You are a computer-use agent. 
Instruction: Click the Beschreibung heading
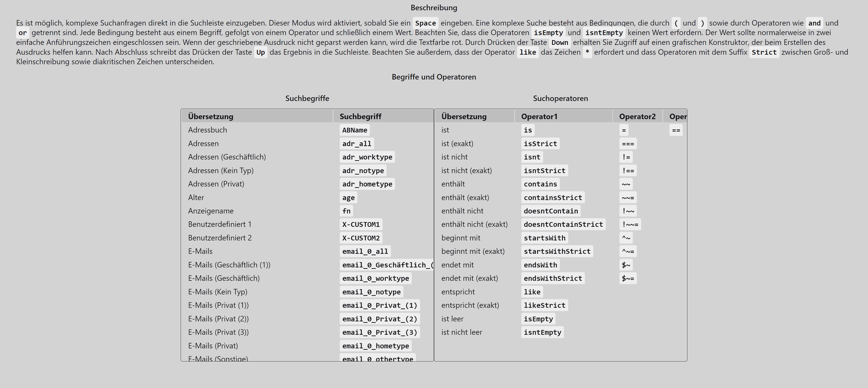click(x=434, y=8)
